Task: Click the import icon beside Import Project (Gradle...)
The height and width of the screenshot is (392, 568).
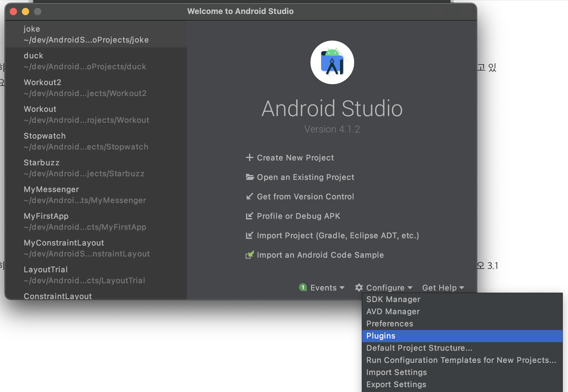Action: (x=249, y=235)
